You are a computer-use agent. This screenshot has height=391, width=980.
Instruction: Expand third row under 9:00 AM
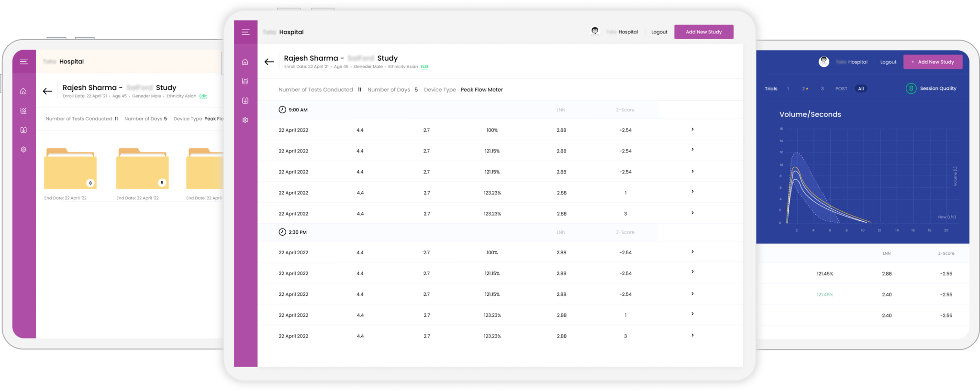[x=692, y=171]
